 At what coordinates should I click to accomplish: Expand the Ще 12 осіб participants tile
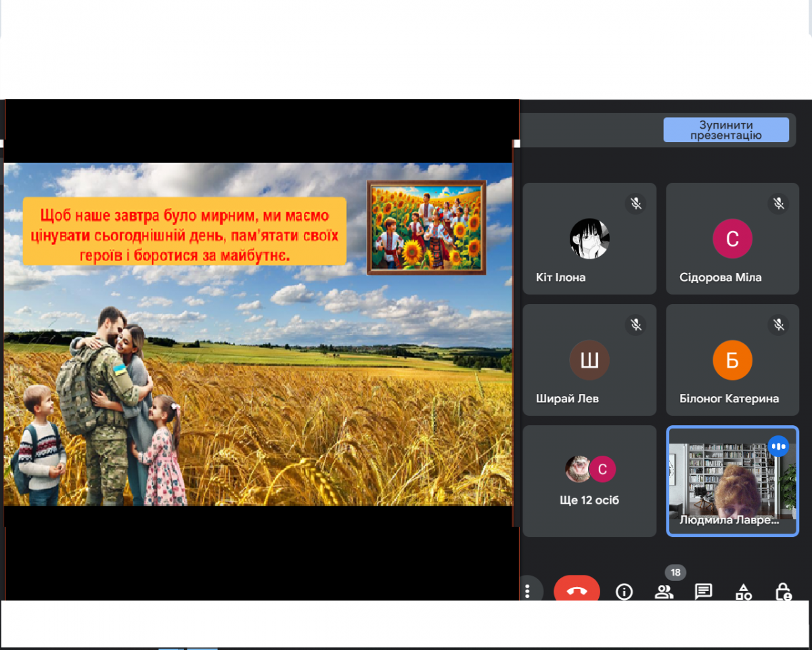(x=589, y=481)
